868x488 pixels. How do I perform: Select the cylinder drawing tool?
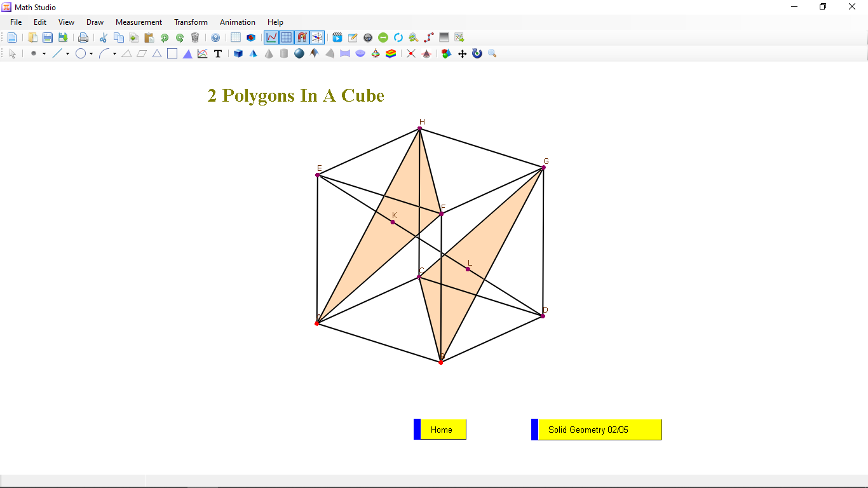point(284,53)
